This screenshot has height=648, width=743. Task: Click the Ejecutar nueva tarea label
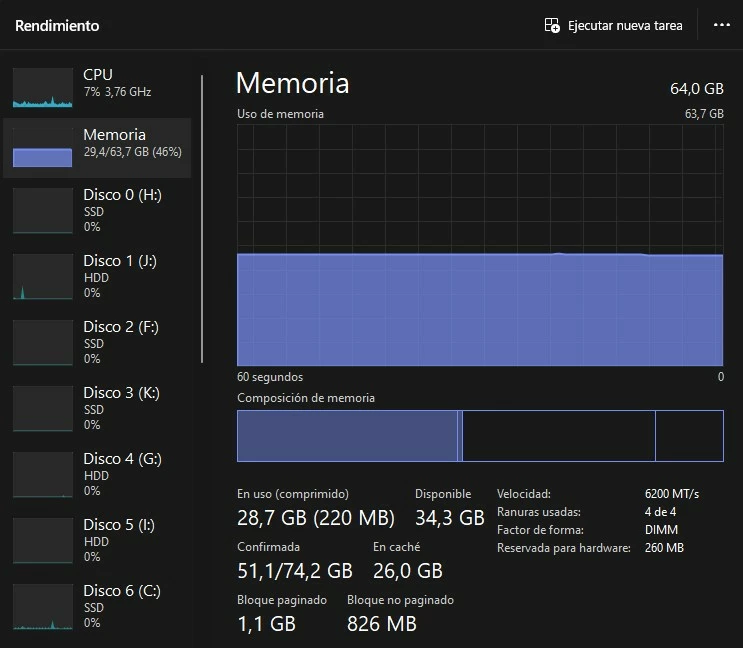tap(625, 26)
